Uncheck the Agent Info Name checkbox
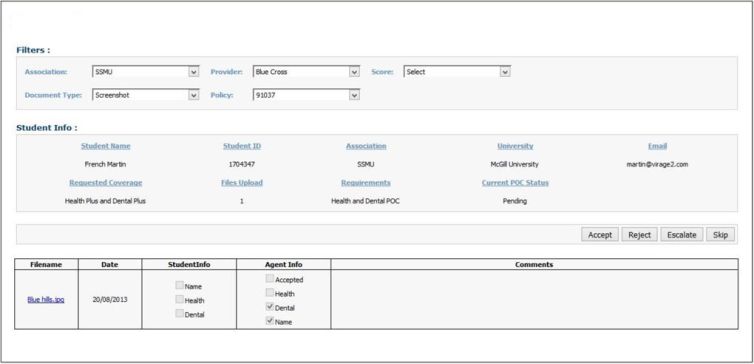This screenshot has width=754, height=364. pos(270,321)
